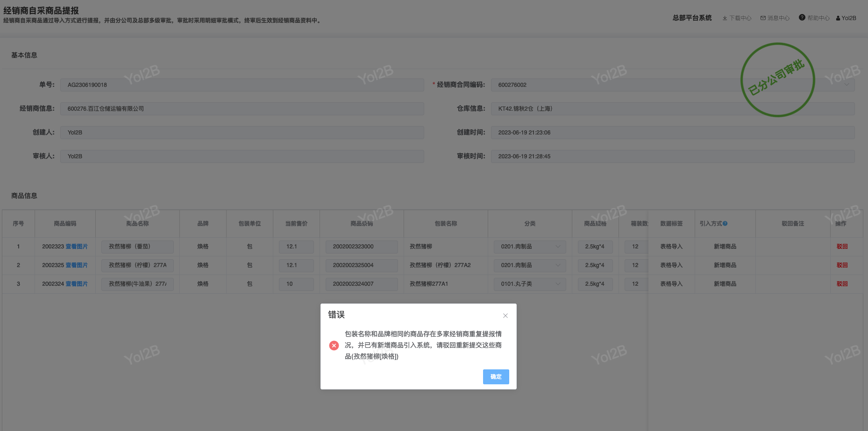Click the 审核人 field

click(x=242, y=156)
